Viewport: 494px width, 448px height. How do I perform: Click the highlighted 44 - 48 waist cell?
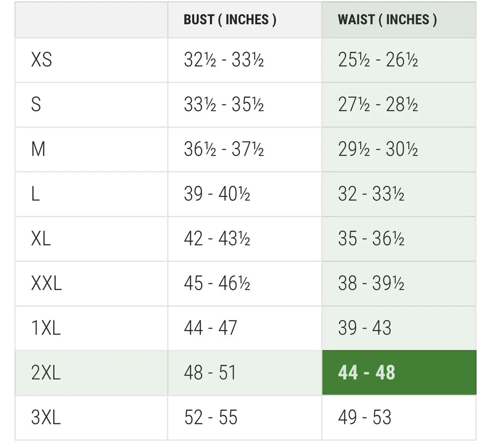367,372
